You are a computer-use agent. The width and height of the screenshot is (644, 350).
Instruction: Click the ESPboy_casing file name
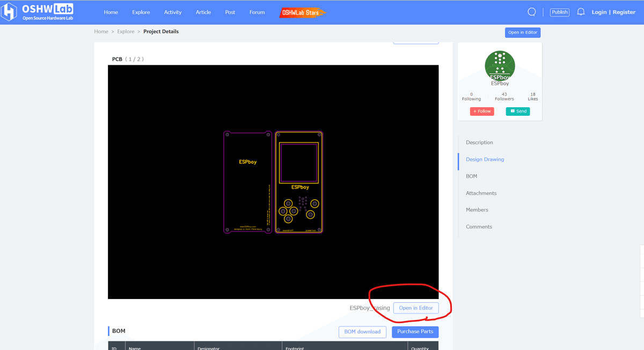370,308
